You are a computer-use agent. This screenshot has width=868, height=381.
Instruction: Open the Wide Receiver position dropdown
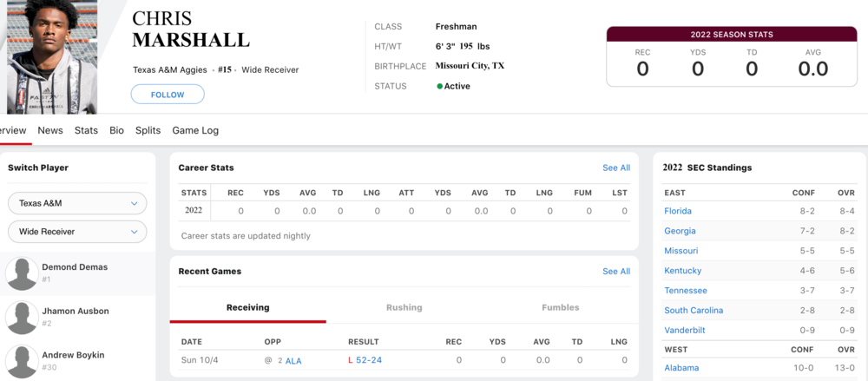(x=77, y=232)
